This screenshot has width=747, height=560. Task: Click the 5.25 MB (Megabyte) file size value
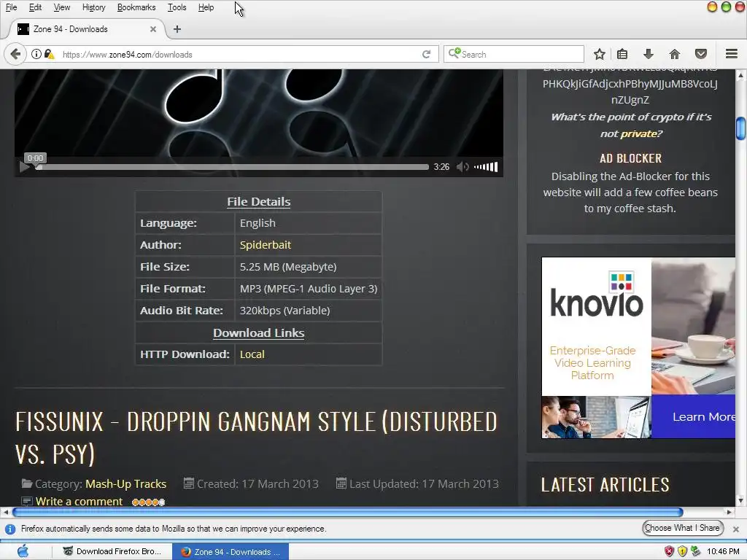(x=287, y=267)
